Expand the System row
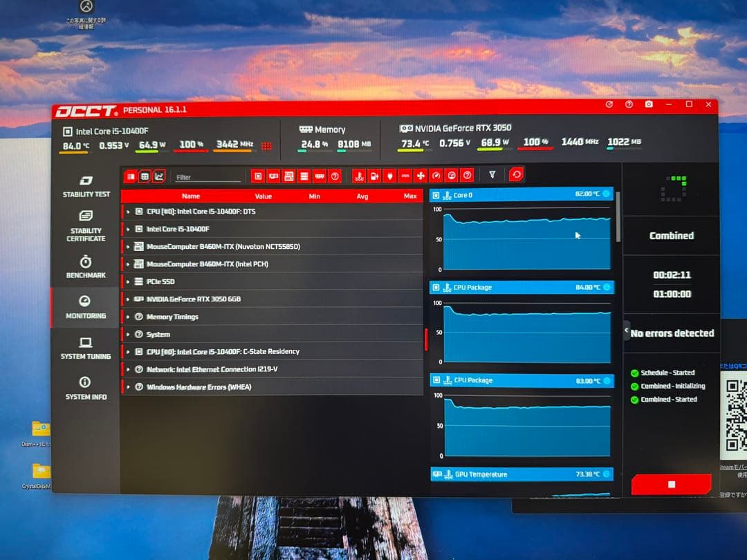 pos(272,335)
